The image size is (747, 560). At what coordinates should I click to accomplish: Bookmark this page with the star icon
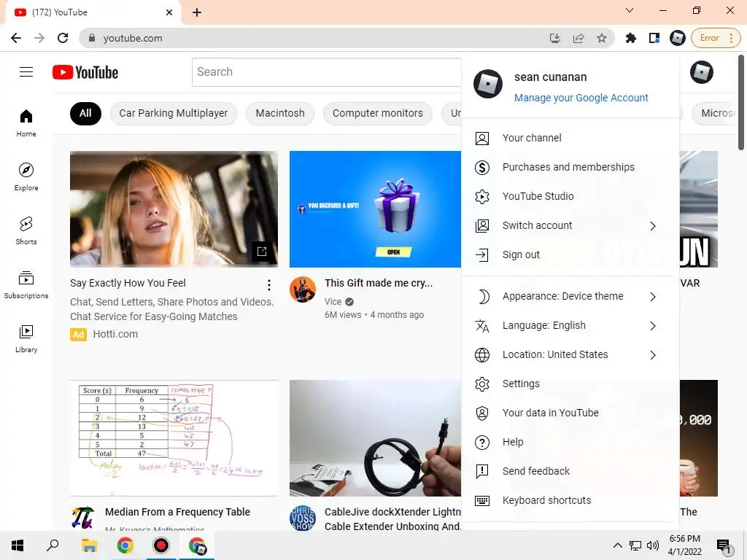pyautogui.click(x=602, y=38)
